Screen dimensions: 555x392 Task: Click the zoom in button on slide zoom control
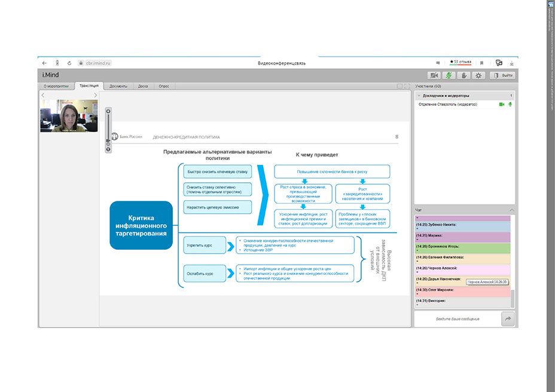(x=108, y=111)
